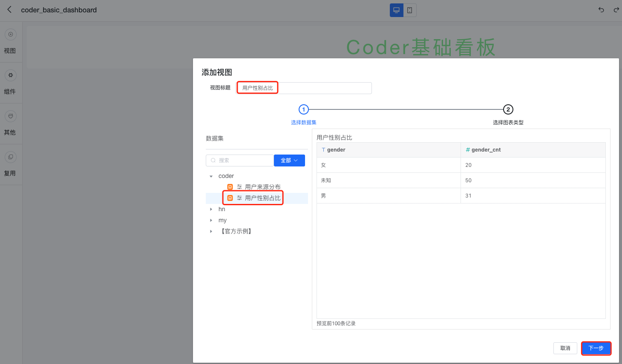Click search magnifier icon in dataset search
The height and width of the screenshot is (364, 622).
point(213,161)
